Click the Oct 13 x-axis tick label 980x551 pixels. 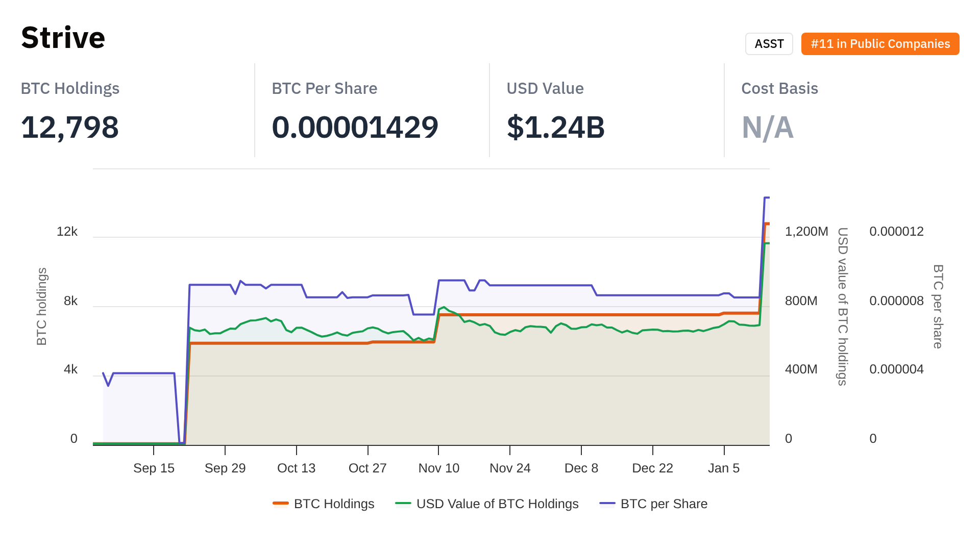click(x=296, y=468)
